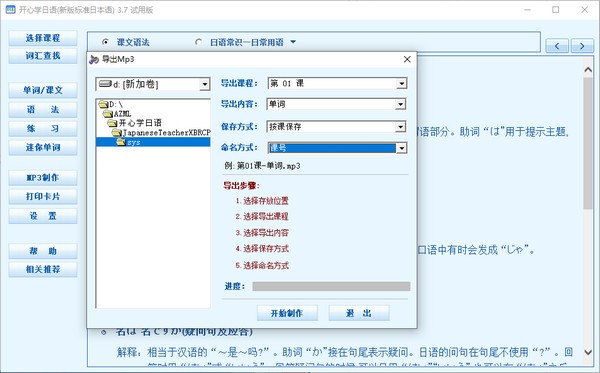The width and height of the screenshot is (600, 373).
Task: Go to the 语法 section
Action: (x=43, y=110)
